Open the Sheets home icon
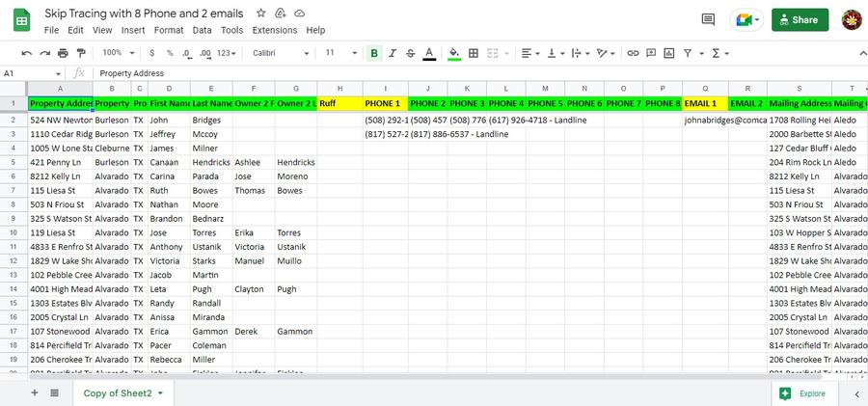 [x=21, y=20]
